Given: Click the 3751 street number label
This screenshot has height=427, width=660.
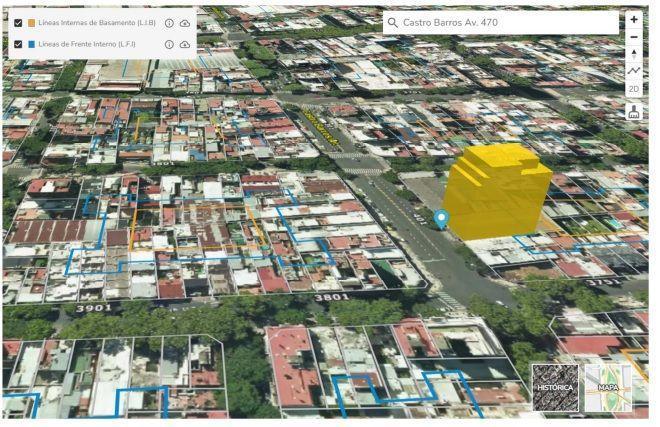Looking at the screenshot, I should tap(604, 282).
